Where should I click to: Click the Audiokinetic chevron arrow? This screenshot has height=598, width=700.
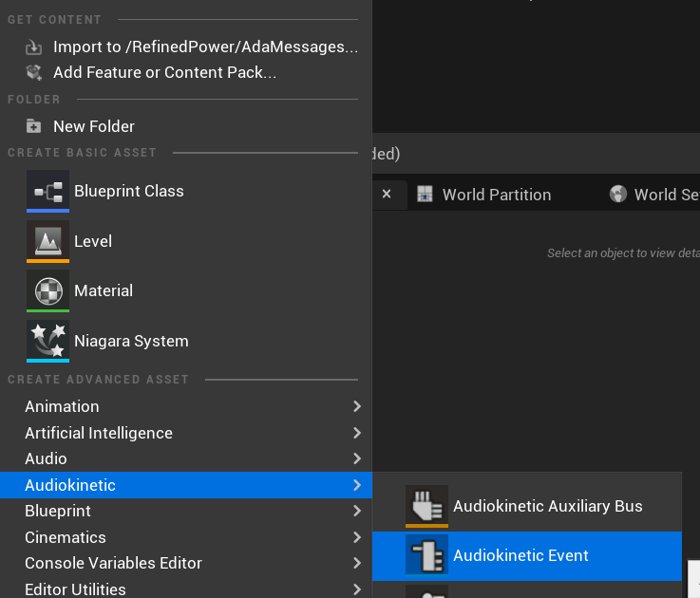pyautogui.click(x=357, y=485)
